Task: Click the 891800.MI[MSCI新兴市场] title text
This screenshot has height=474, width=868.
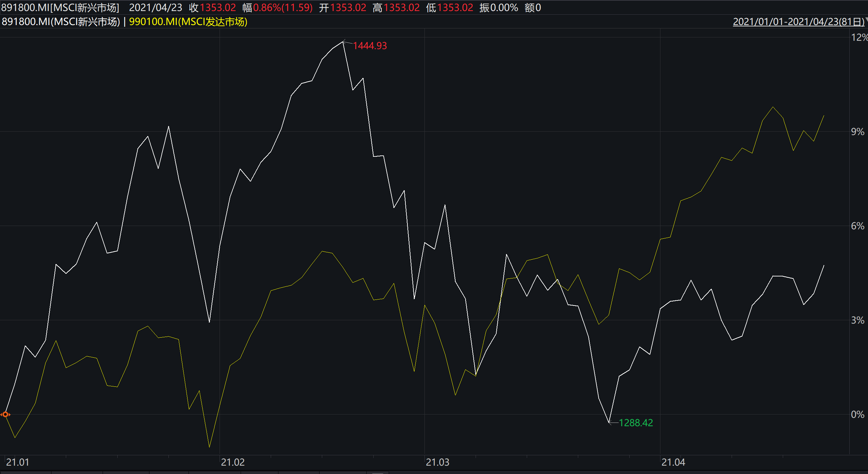Action: (x=60, y=7)
